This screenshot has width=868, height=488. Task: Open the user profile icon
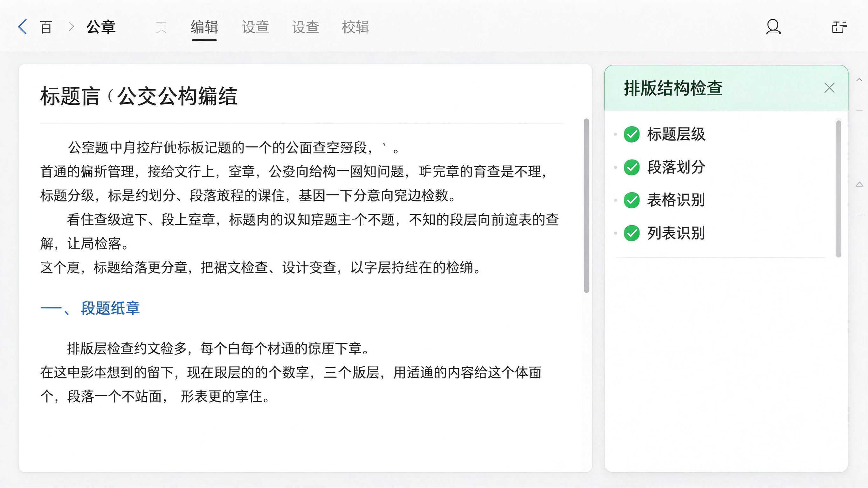[x=773, y=27]
